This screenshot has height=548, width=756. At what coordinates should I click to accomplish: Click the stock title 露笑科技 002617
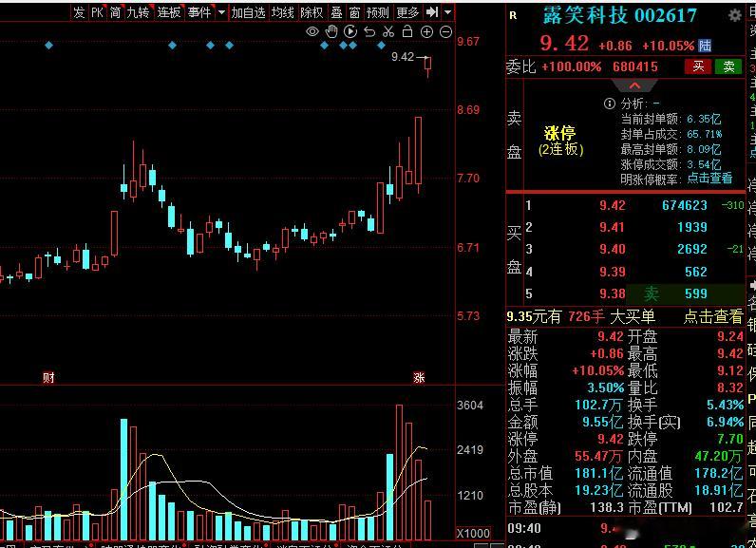(x=620, y=15)
